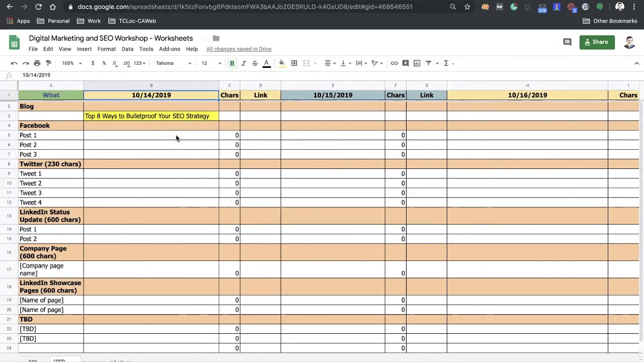Reload the page with the refresh icon

pyautogui.click(x=38, y=7)
